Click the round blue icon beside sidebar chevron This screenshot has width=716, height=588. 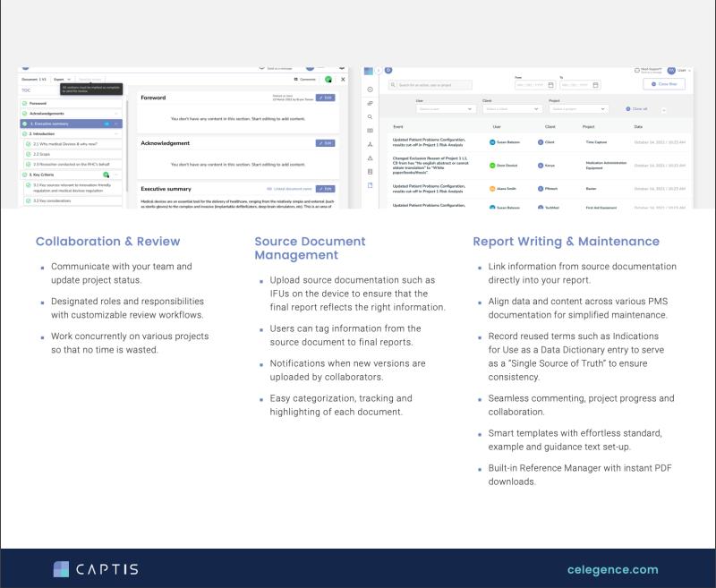[x=388, y=71]
